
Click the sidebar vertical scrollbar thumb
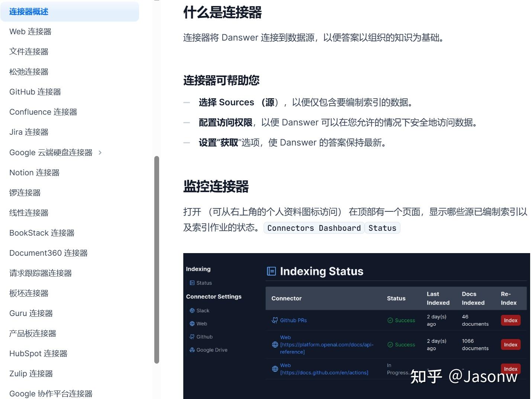157,259
